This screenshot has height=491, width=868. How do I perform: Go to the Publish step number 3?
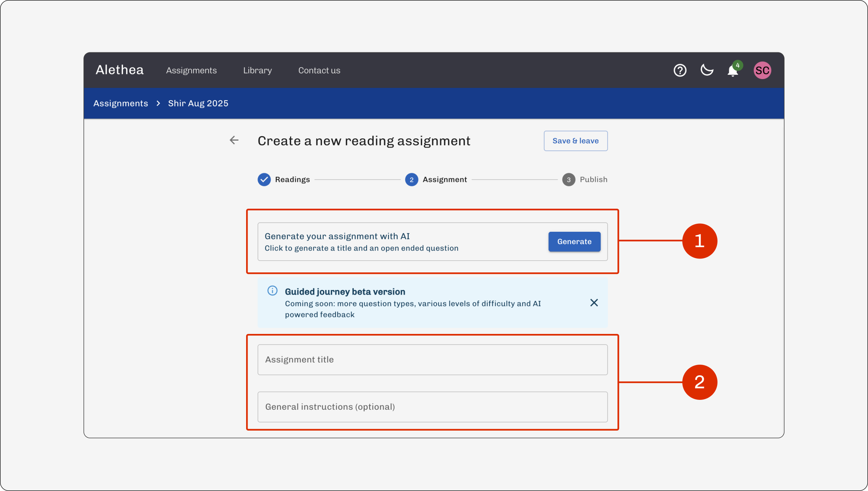569,179
